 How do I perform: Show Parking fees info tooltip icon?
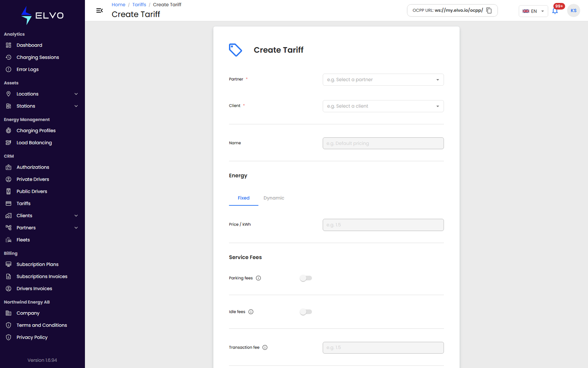click(x=258, y=278)
